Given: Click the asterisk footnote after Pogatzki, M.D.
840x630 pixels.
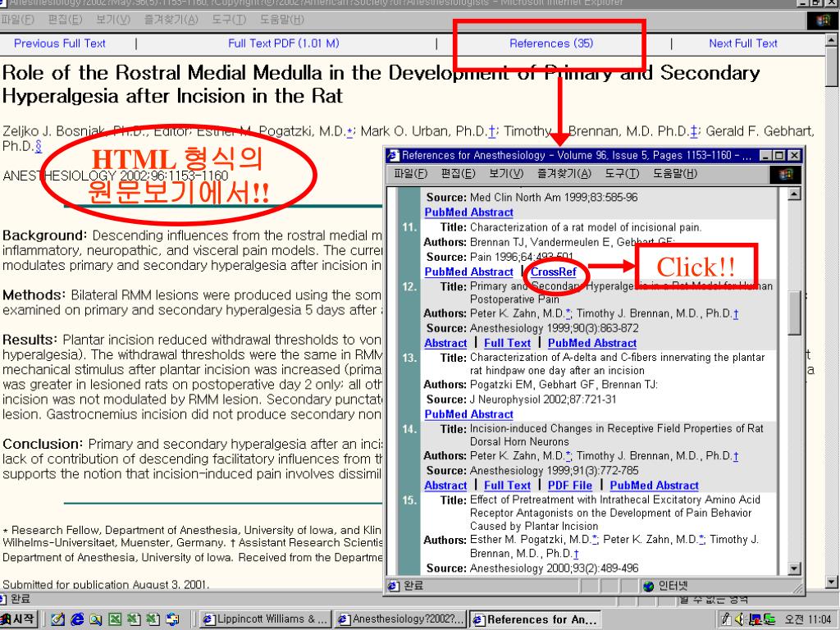Looking at the screenshot, I should [x=349, y=131].
